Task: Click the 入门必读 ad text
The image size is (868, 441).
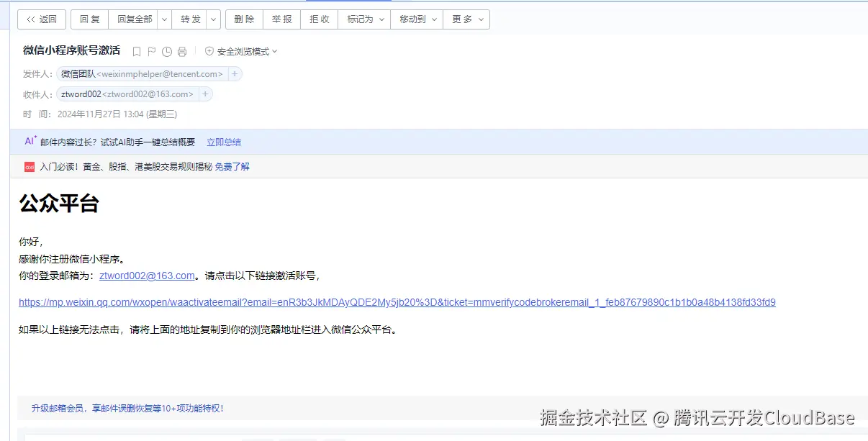Action: [126, 167]
